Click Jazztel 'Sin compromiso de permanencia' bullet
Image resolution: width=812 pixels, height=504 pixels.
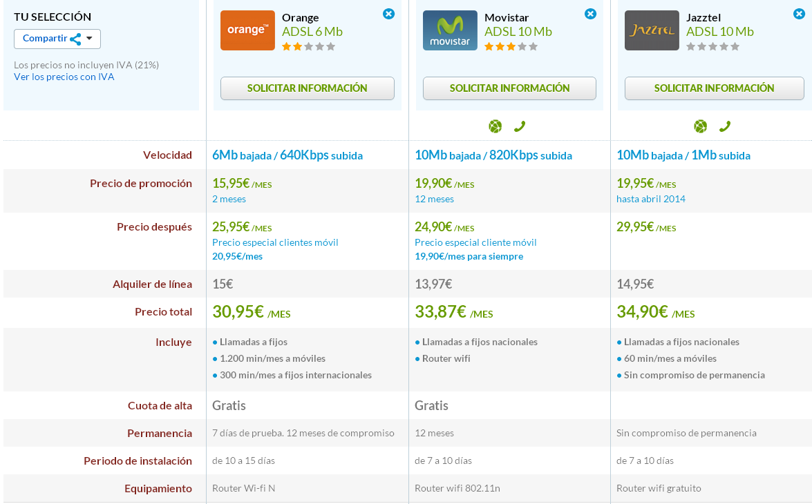694,375
